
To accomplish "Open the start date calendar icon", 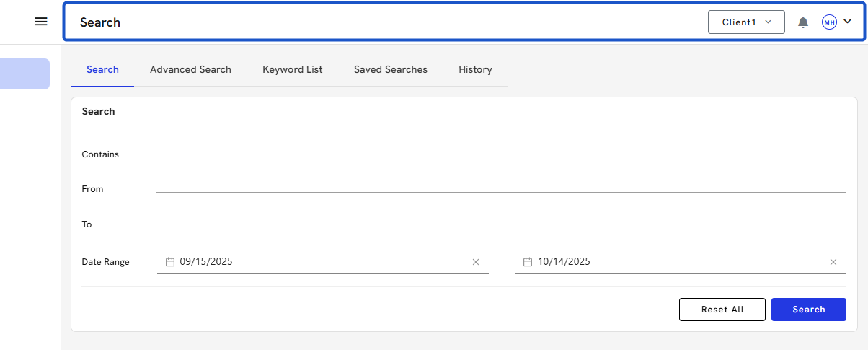I will [x=170, y=262].
